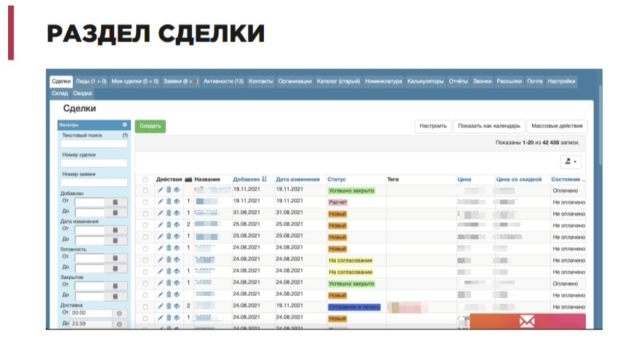
Task: Edit the 'Отправлен в печать' deal with pencil icon
Action: coord(160,306)
